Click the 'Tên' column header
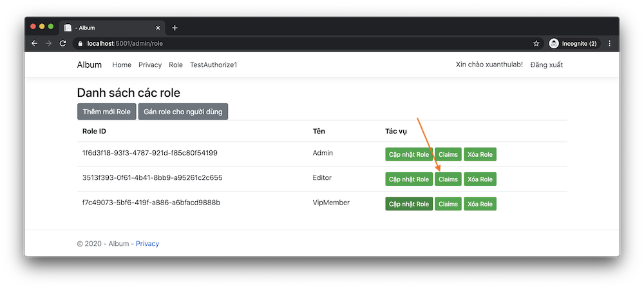Image resolution: width=644 pixels, height=289 pixels. pos(319,132)
